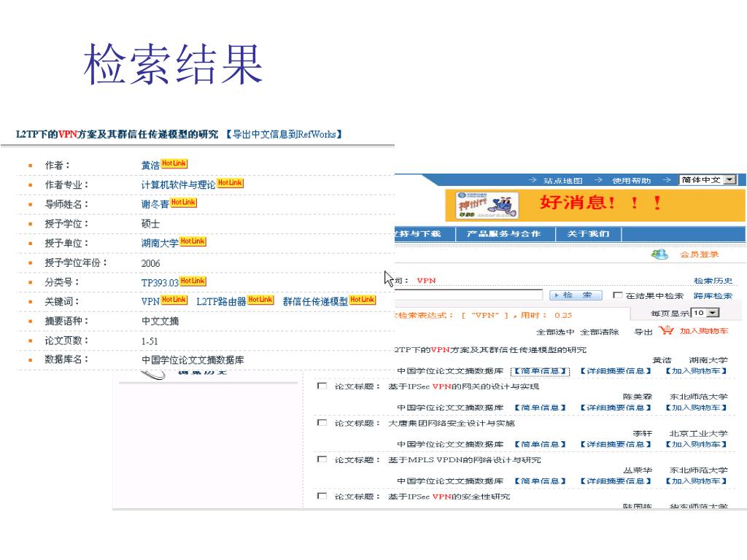Click the HotLink badge next to TP393.03
Screen dimensions: 747x560
pos(193,281)
